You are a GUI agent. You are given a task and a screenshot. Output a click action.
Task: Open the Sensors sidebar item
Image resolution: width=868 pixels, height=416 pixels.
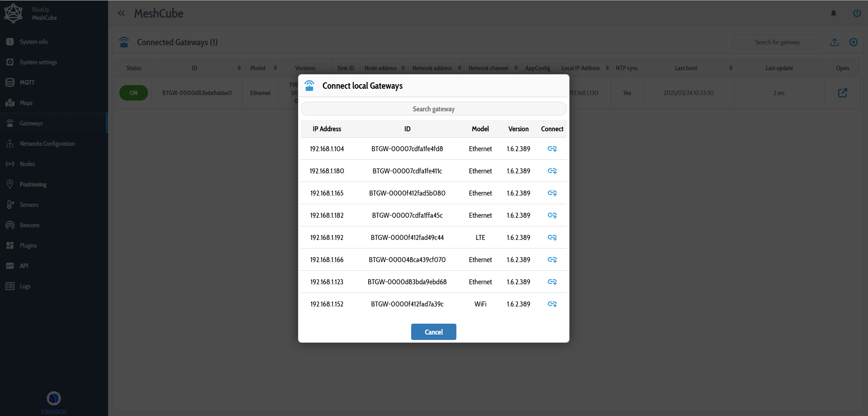29,205
